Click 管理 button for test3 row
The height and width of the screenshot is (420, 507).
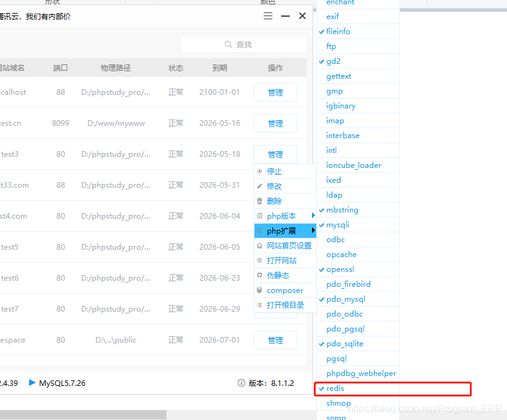tap(275, 154)
